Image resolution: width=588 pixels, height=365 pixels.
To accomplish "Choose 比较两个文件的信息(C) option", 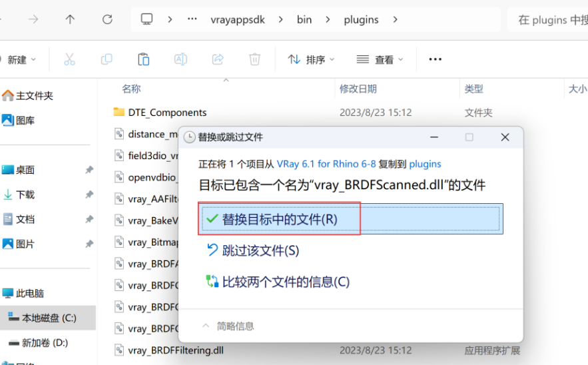I will (278, 282).
